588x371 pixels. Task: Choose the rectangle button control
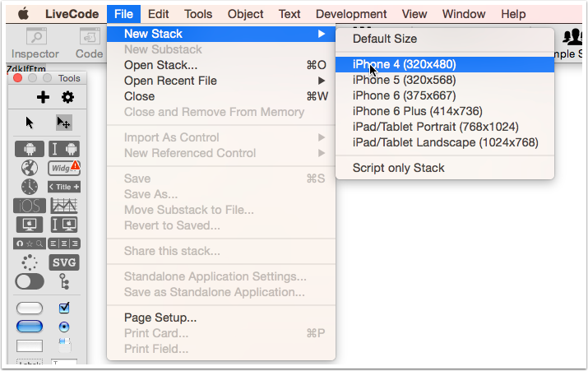click(x=30, y=345)
